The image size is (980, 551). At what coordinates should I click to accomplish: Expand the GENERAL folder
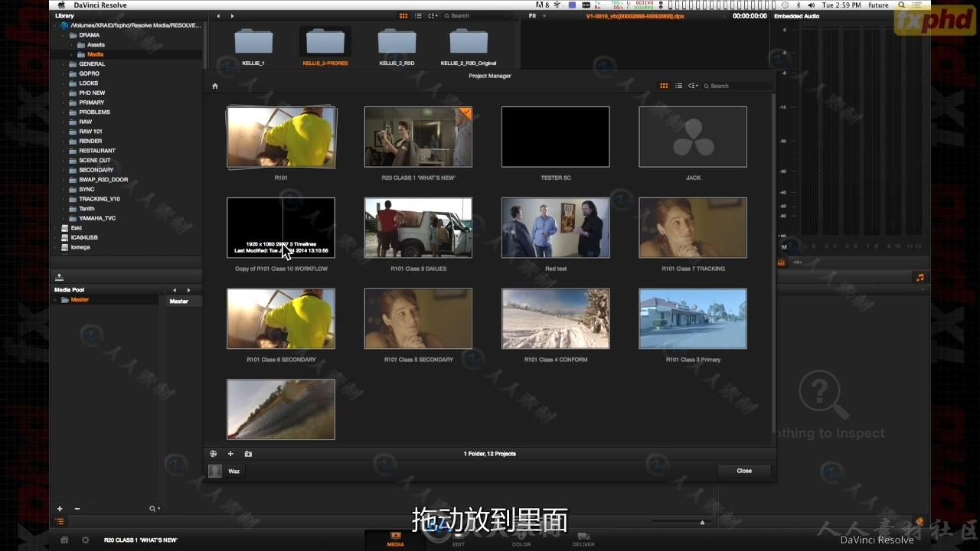[x=64, y=64]
